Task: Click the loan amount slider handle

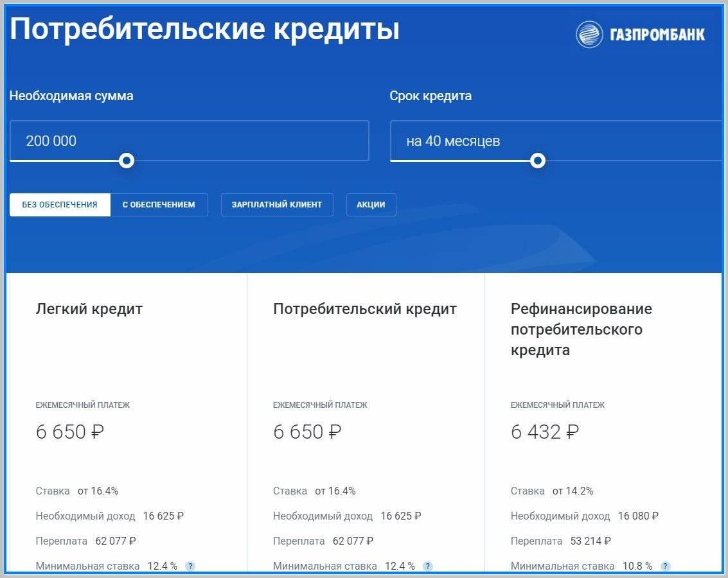Action: pos(127,160)
